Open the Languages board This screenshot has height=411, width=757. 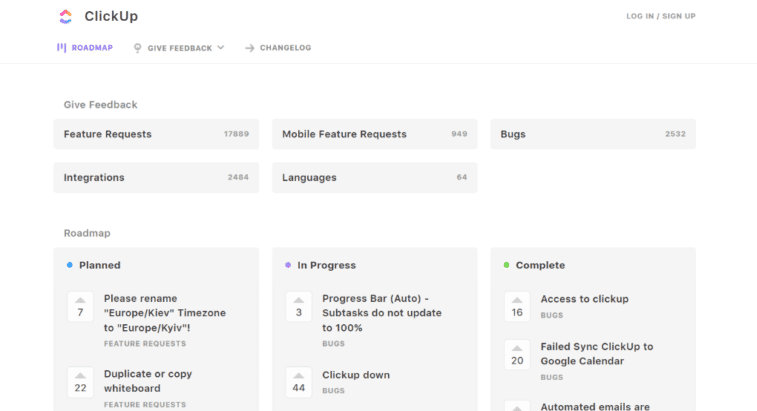tap(375, 177)
